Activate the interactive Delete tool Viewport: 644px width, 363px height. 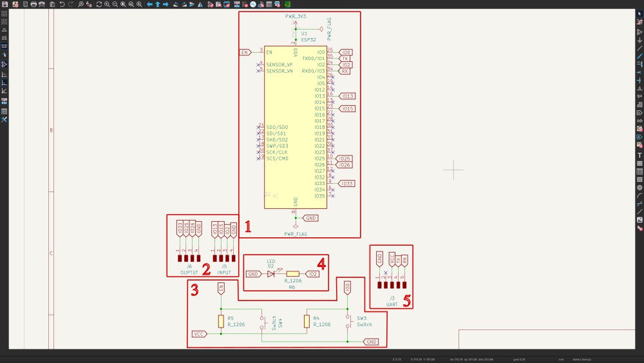click(639, 228)
